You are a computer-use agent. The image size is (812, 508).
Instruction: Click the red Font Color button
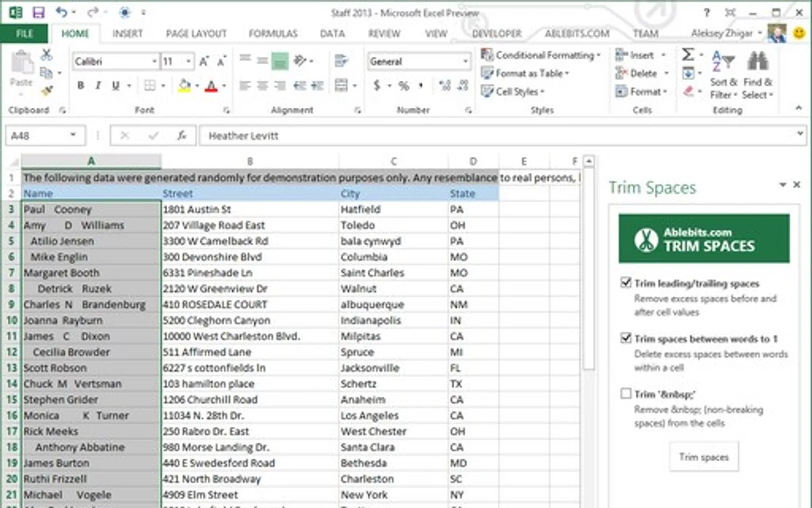coord(211,85)
